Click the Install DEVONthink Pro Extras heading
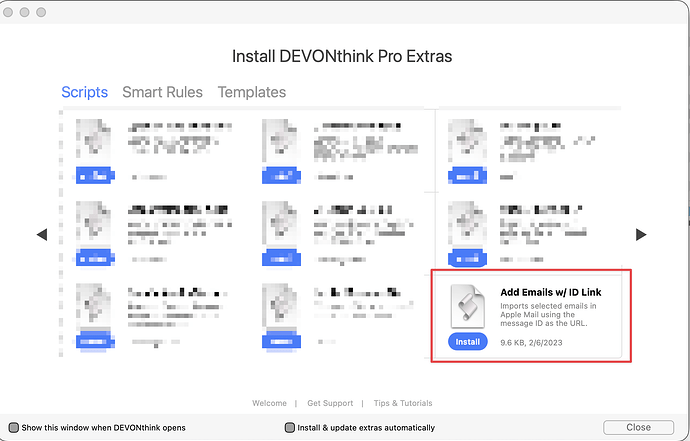Viewport: 690px width, 441px height. click(x=342, y=56)
